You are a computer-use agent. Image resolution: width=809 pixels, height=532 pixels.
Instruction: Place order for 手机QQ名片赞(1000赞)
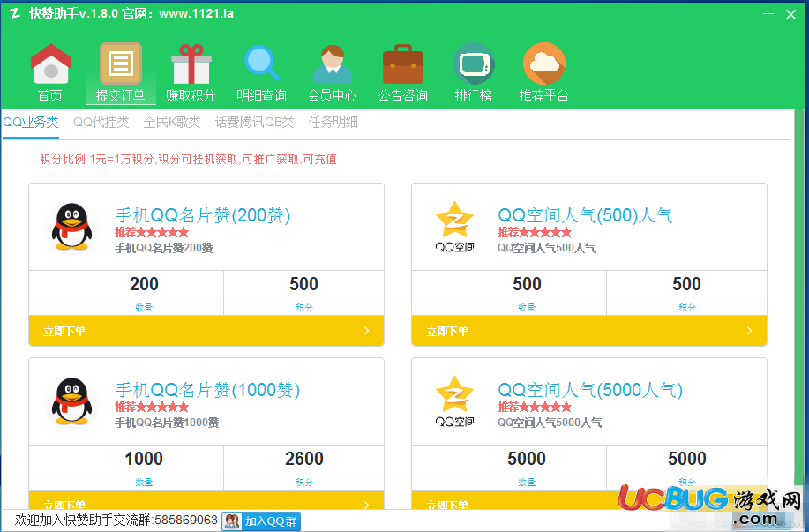tap(206, 500)
